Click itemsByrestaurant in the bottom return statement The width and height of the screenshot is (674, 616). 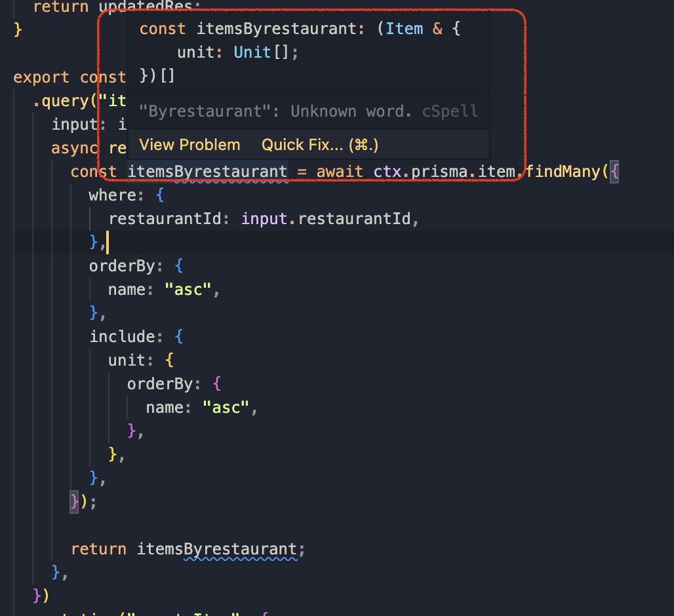point(216,549)
